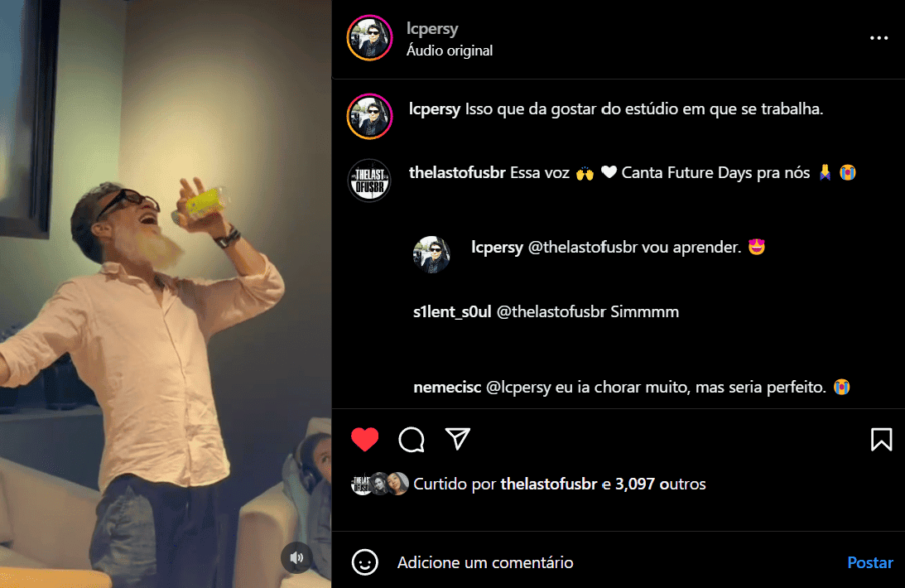The image size is (905, 588).
Task: Open the thelastofusbr avatar in comments
Action: tap(369, 180)
